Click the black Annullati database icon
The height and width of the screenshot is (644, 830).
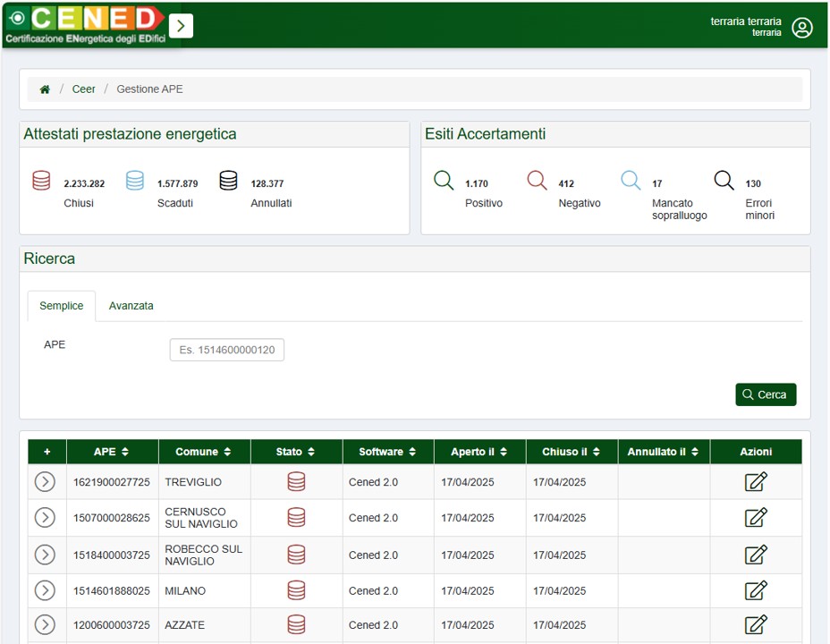tap(228, 181)
